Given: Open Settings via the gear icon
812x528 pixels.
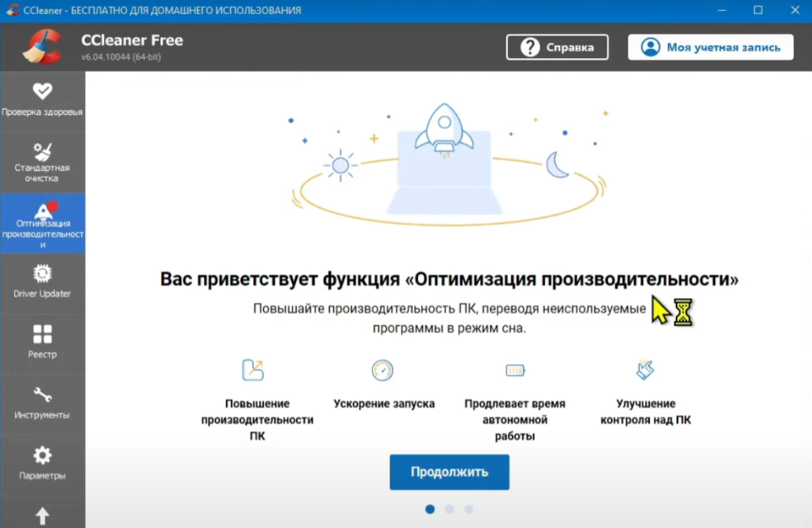Looking at the screenshot, I should click(x=43, y=455).
